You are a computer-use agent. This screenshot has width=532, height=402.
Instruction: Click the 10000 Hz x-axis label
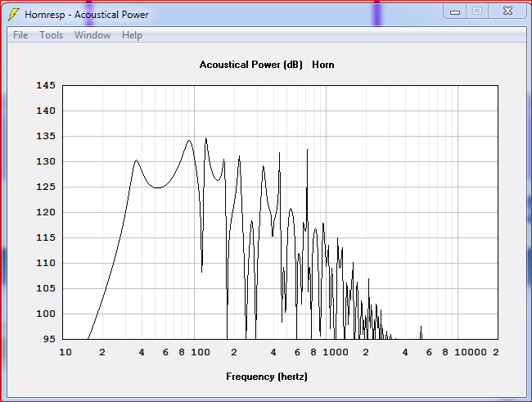click(x=471, y=352)
